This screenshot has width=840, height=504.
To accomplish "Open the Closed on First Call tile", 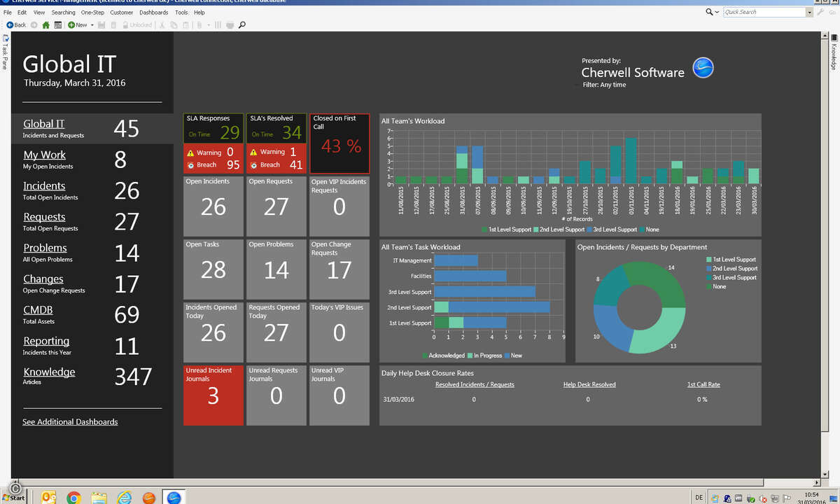I will tap(339, 143).
